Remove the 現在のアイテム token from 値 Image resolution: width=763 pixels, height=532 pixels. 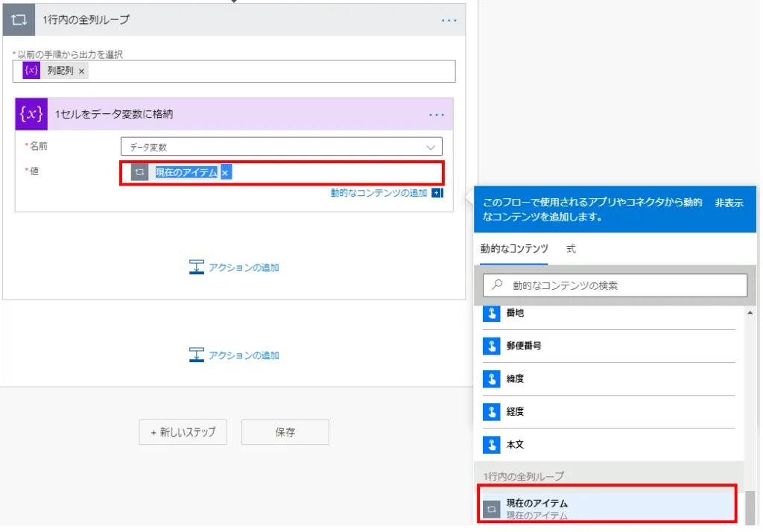point(225,173)
